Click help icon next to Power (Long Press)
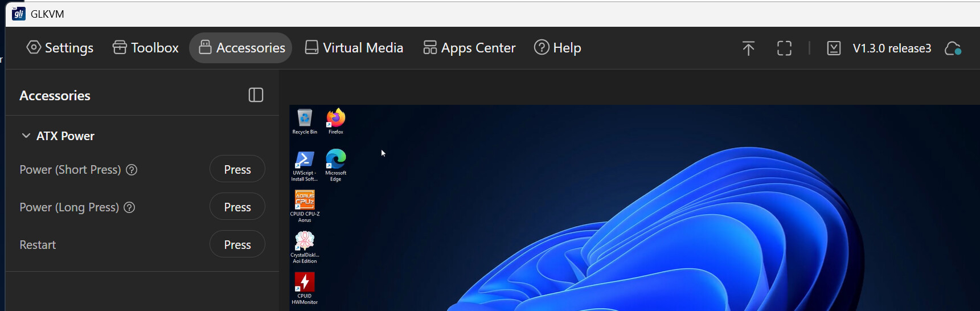Viewport: 980px width, 311px height. point(129,207)
